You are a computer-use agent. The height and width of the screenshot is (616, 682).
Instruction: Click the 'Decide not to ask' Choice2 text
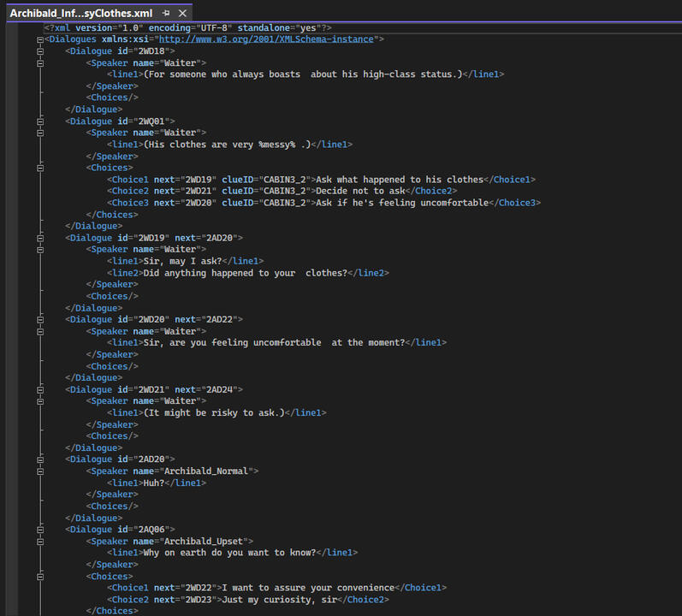pos(359,191)
